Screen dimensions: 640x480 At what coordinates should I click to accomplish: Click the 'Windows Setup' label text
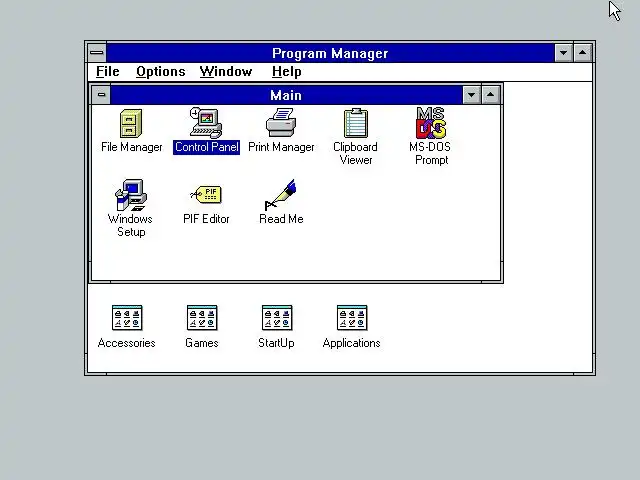131,225
